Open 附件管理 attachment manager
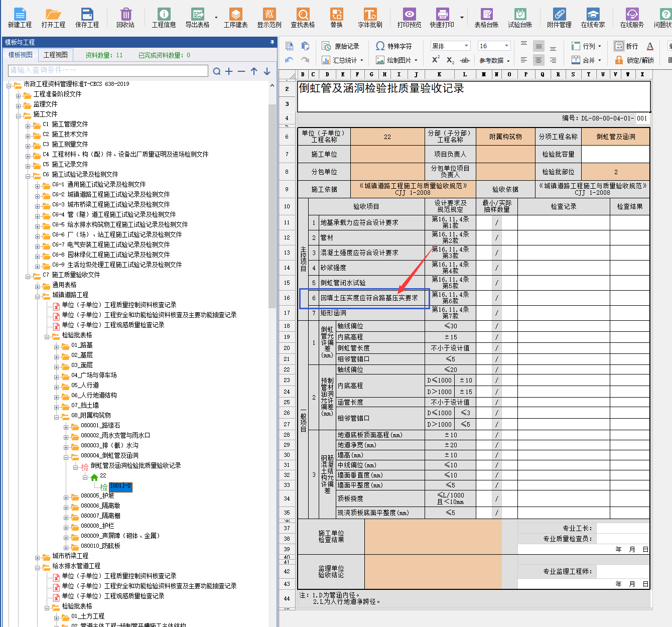This screenshot has height=627, width=672. pyautogui.click(x=559, y=18)
